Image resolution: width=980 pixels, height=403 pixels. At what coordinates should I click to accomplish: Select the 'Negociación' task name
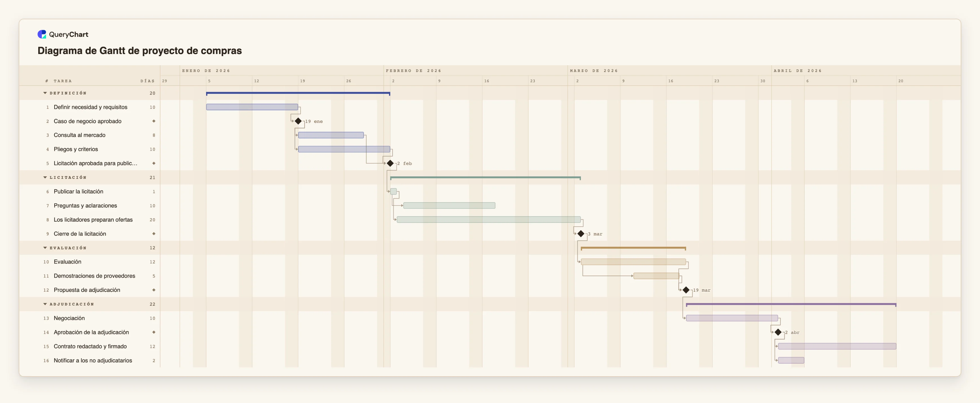point(69,318)
